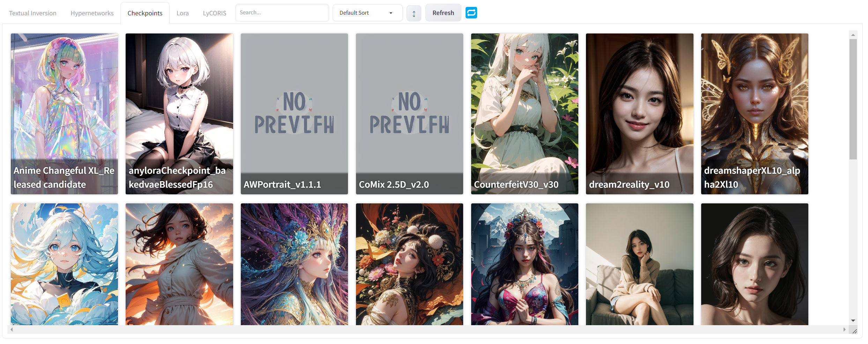Click the horizontal scrollbar right arrow

(x=844, y=329)
